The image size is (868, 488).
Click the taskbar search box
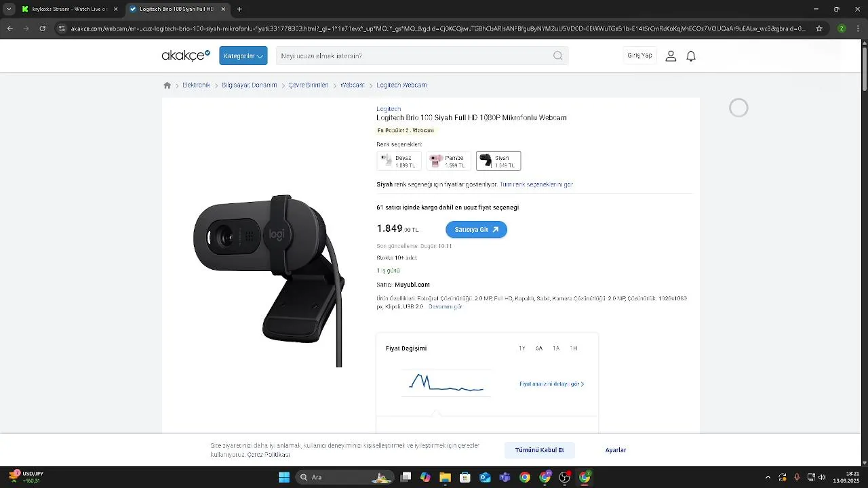pos(344,477)
